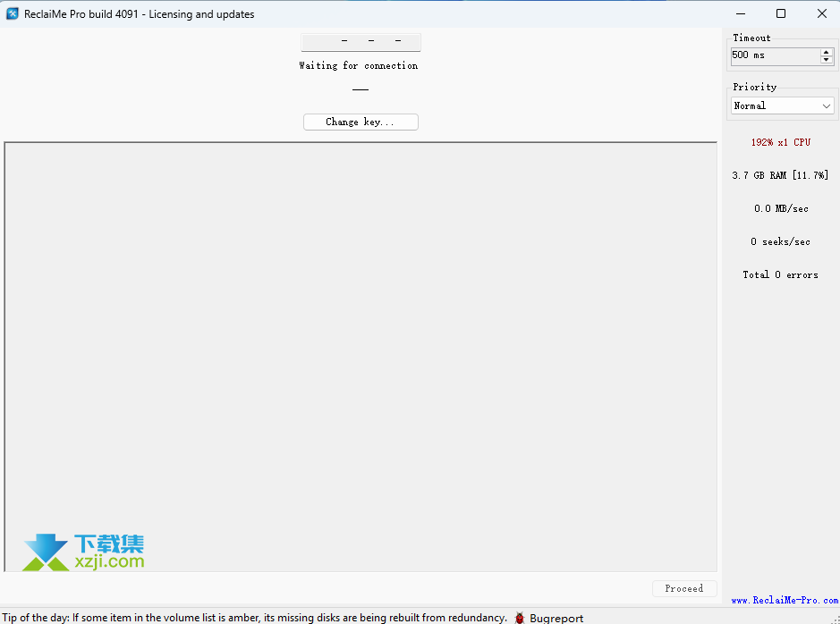The image size is (840, 624).
Task: Click the 0.0 MB/sec readout
Action: click(x=781, y=208)
